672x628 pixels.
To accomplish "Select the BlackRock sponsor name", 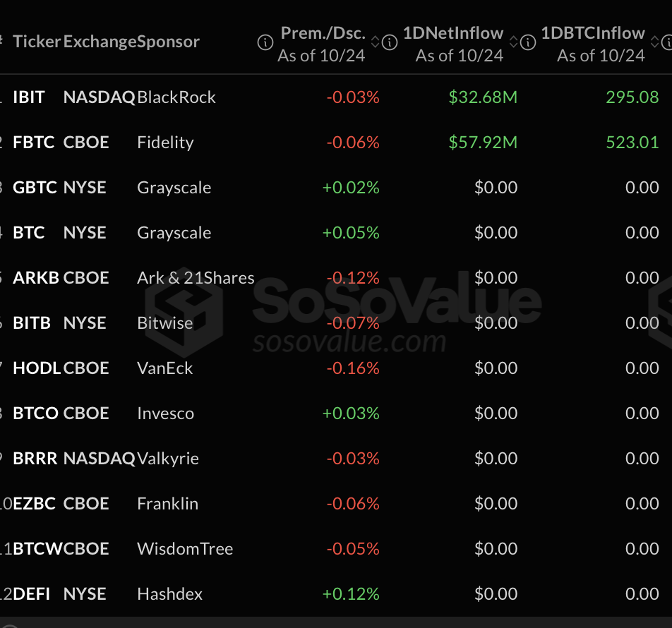I will pos(176,97).
